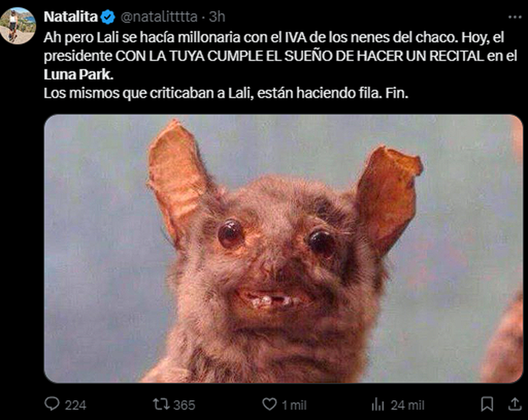Like the tweet with the heart icon
The width and height of the screenshot is (528, 420).
coord(269,404)
